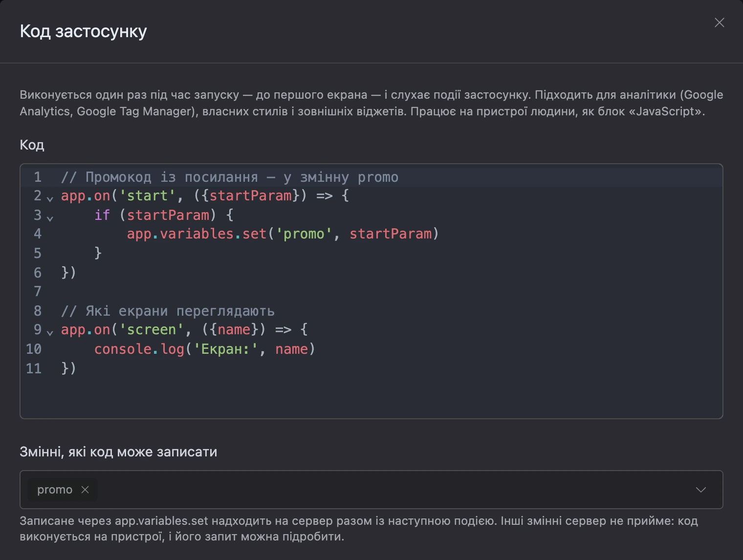Click the console.log('Екран:', name) line
The width and height of the screenshot is (743, 560).
[x=205, y=349]
